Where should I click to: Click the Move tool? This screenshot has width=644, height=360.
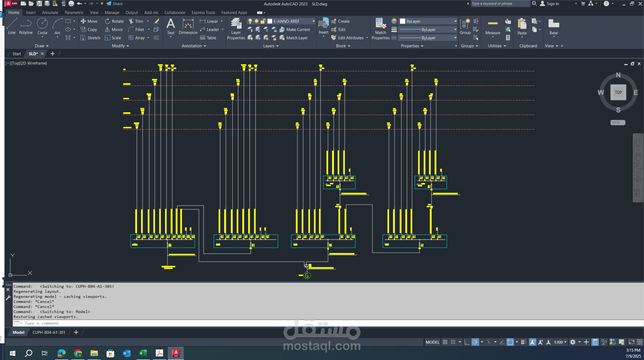(x=89, y=21)
